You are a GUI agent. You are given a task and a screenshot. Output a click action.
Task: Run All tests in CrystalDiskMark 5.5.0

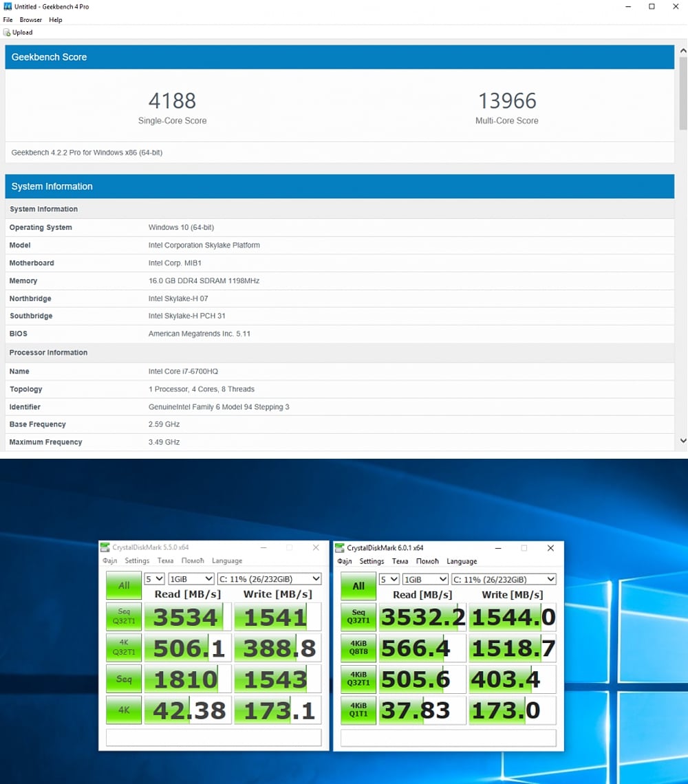(x=124, y=585)
